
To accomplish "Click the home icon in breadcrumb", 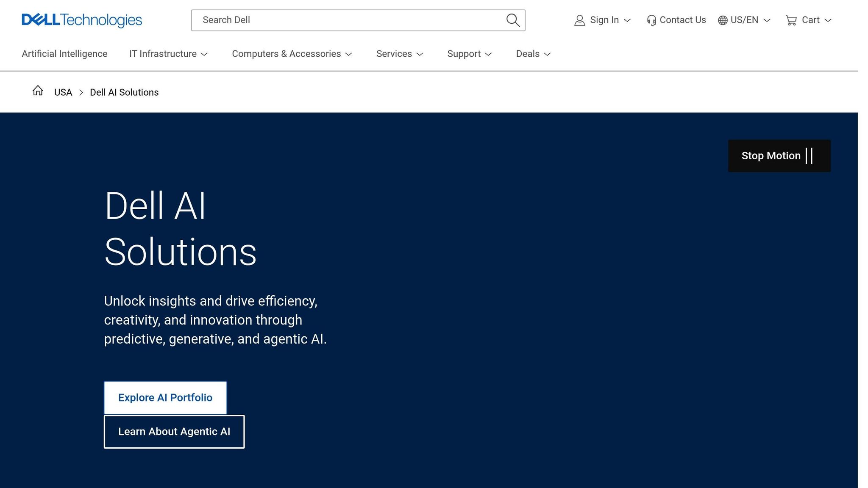I will 38,91.
